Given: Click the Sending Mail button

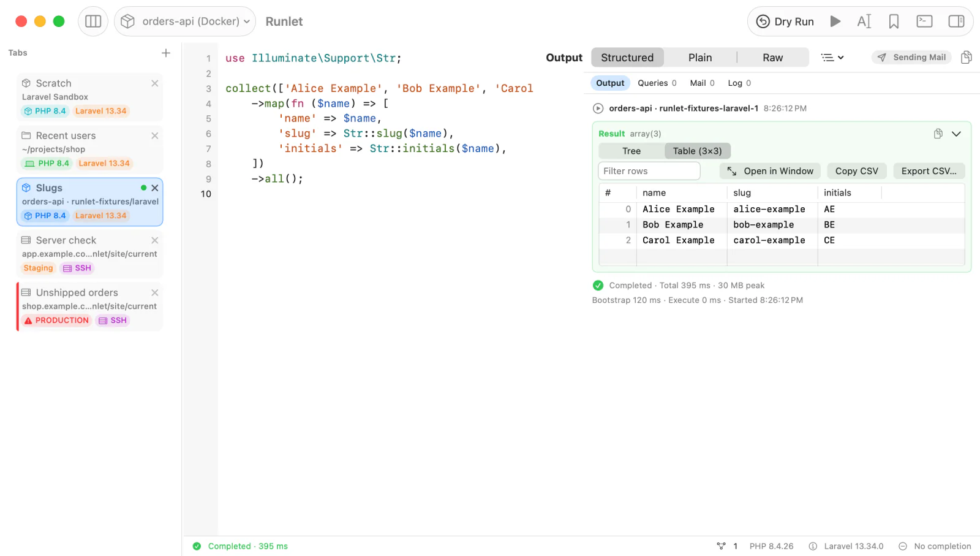Looking at the screenshot, I should 911,57.
